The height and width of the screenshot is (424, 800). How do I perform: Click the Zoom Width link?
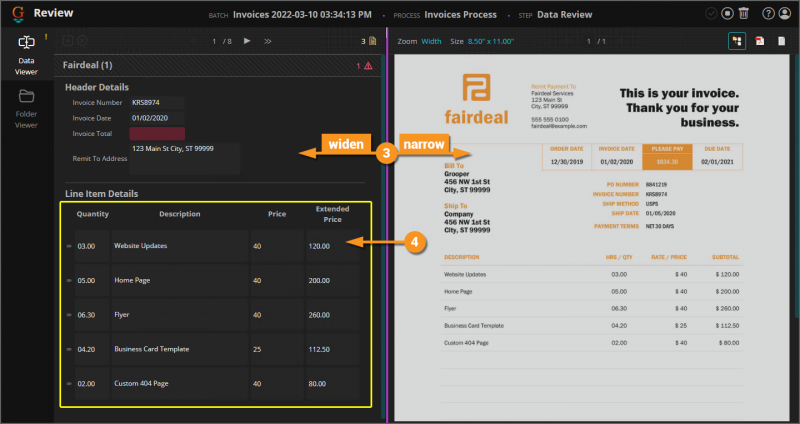[x=431, y=41]
